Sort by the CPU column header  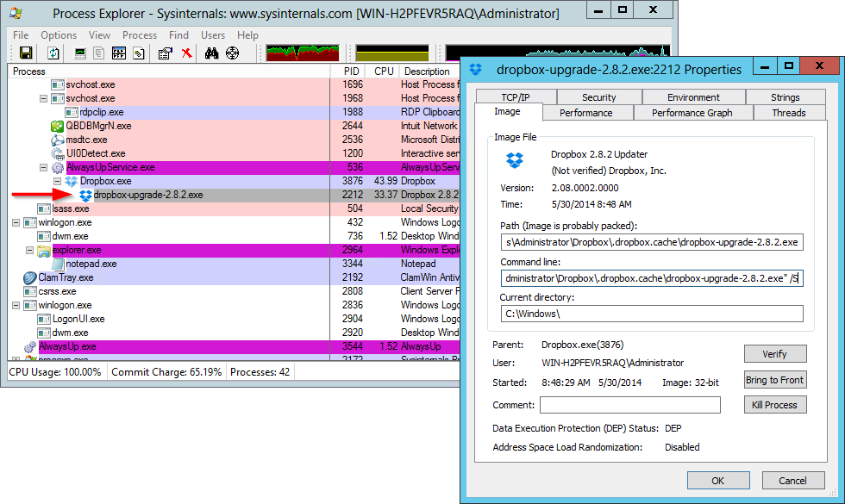[x=384, y=71]
